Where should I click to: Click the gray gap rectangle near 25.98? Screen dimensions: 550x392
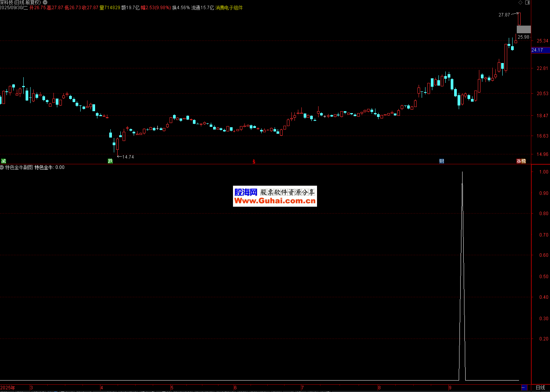[x=523, y=29]
